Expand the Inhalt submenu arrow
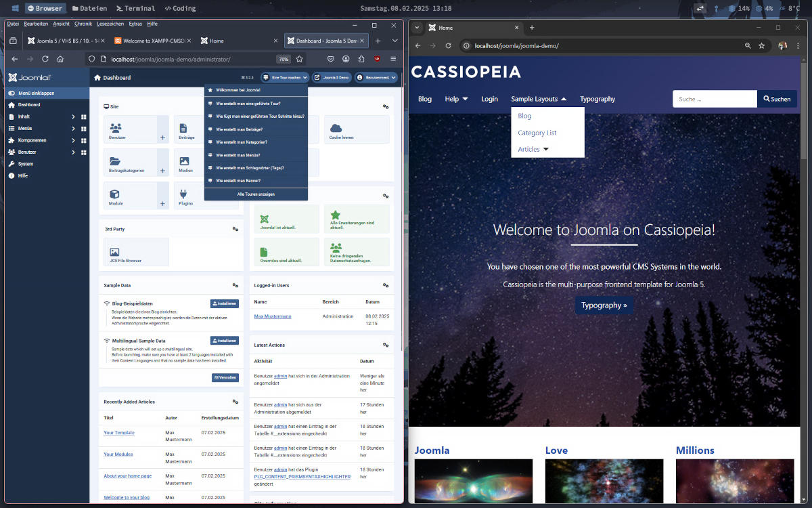Screen dimensions: 812x508 [73, 117]
